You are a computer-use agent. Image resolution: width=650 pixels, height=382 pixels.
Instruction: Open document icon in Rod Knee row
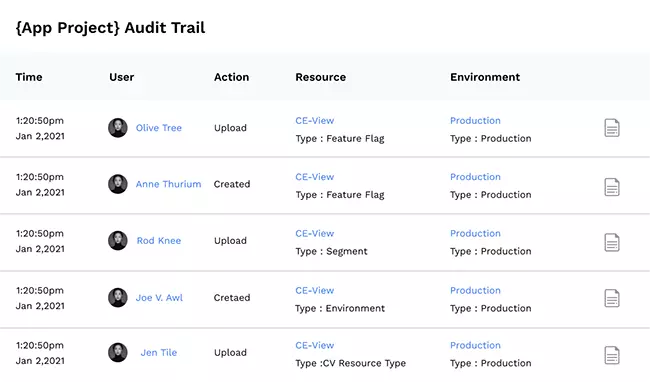[612, 242]
